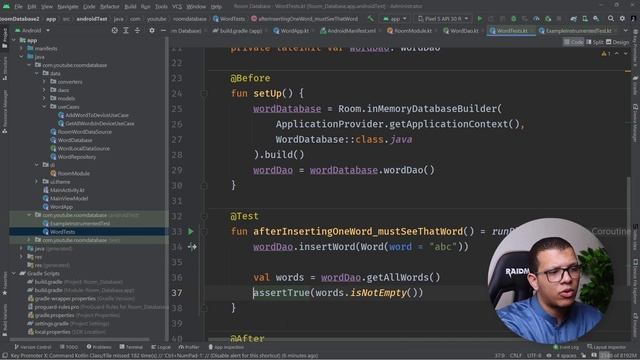Open the Problems tool window

[99, 347]
